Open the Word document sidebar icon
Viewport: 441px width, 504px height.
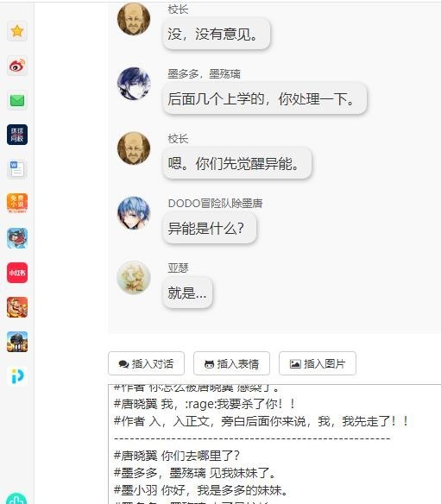[17, 169]
